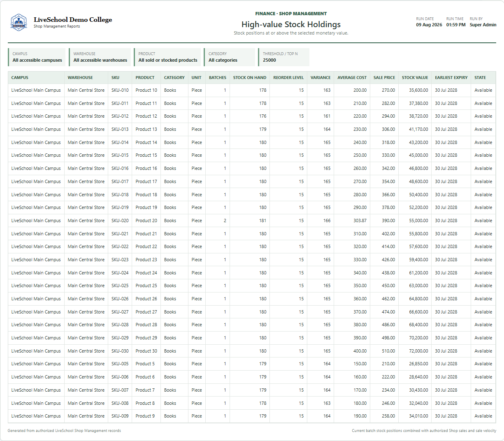Click SKU-012 in the table
The height and width of the screenshot is (441, 504).
120,116
